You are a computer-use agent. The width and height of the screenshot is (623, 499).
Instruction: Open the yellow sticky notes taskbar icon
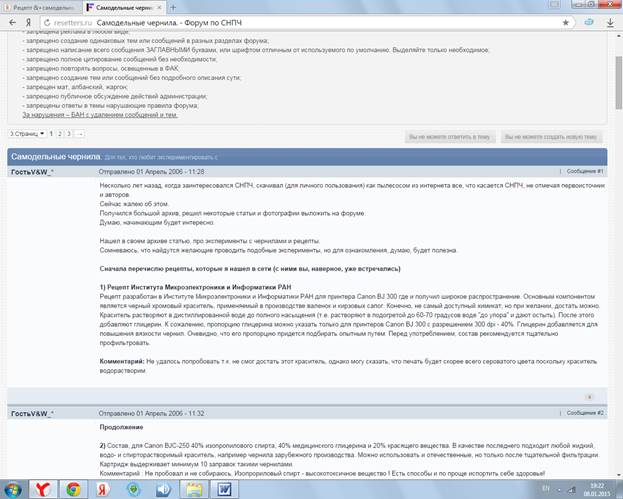194,489
